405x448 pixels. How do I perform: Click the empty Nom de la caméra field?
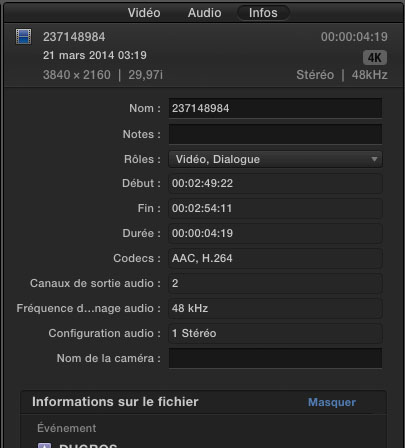(275, 358)
